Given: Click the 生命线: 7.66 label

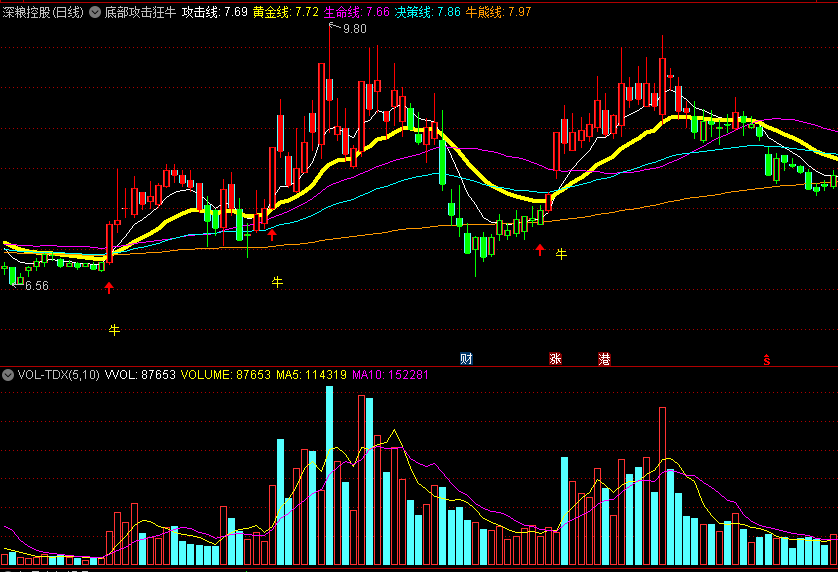Looking at the screenshot, I should [x=356, y=12].
